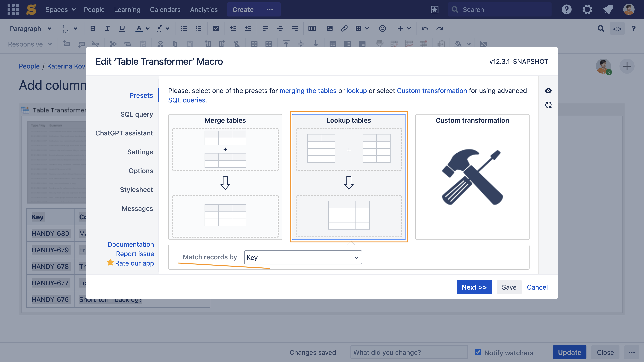Open page layout tool
Viewport: 644px width, 362px height.
312,28
